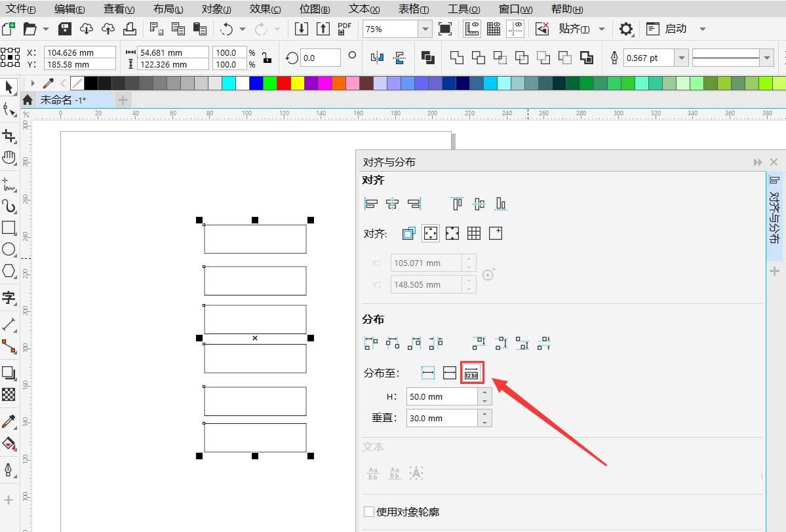Select the Ellipse tool
786x532 pixels.
point(9,250)
